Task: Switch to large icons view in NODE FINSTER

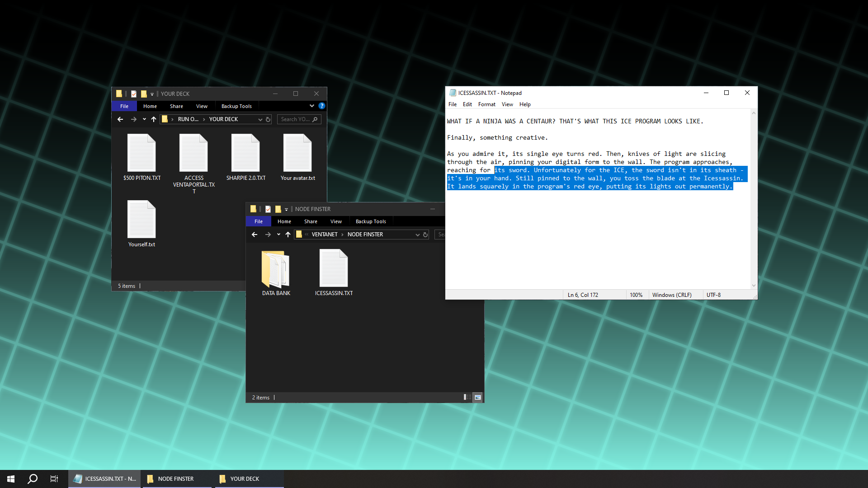Action: [478, 397]
